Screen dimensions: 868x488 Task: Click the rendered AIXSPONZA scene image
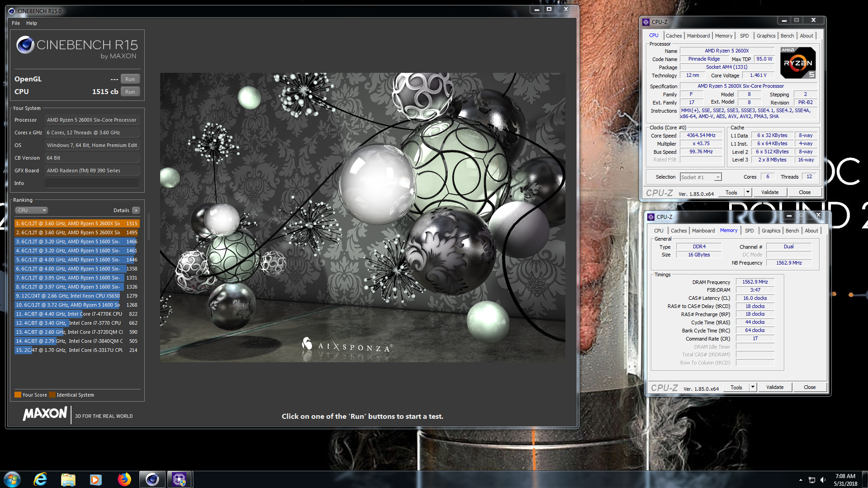(362, 217)
